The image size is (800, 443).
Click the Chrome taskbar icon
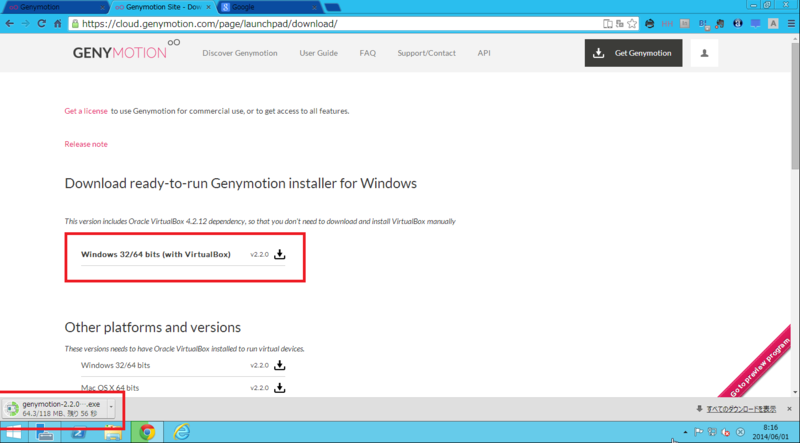pos(147,432)
